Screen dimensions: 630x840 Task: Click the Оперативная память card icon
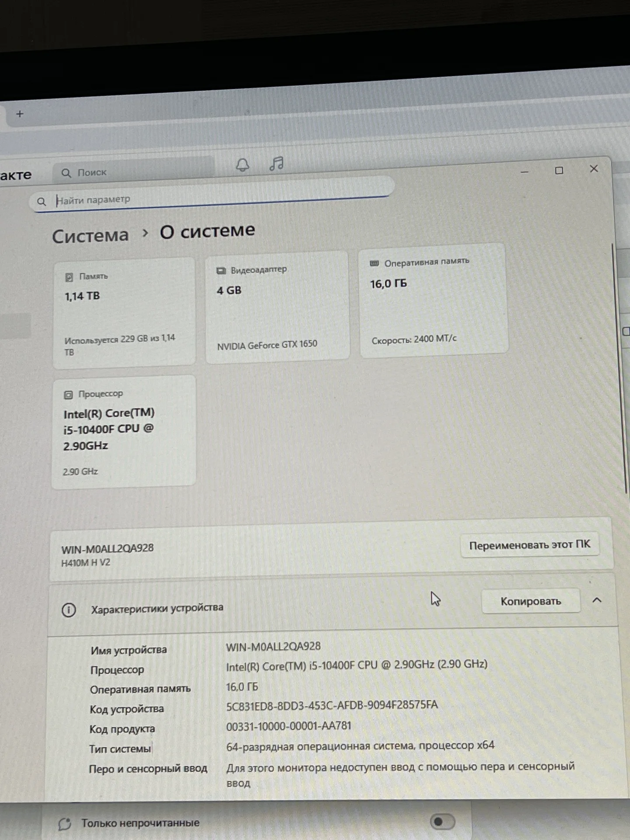click(374, 263)
